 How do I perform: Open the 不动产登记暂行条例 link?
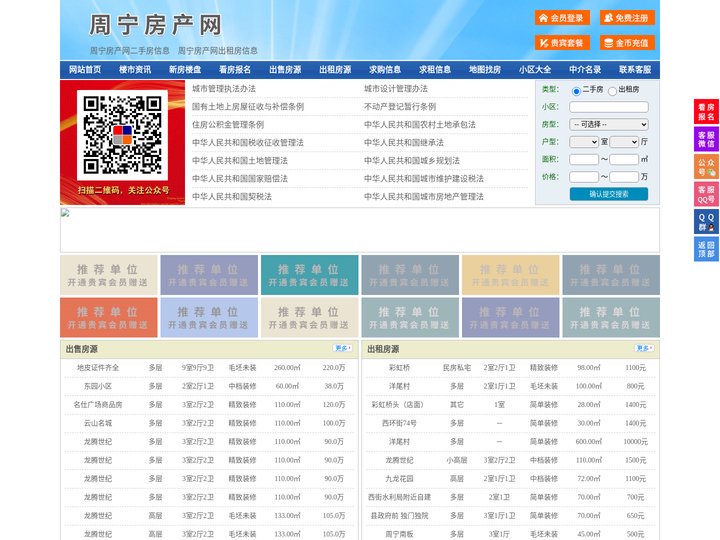tap(400, 107)
